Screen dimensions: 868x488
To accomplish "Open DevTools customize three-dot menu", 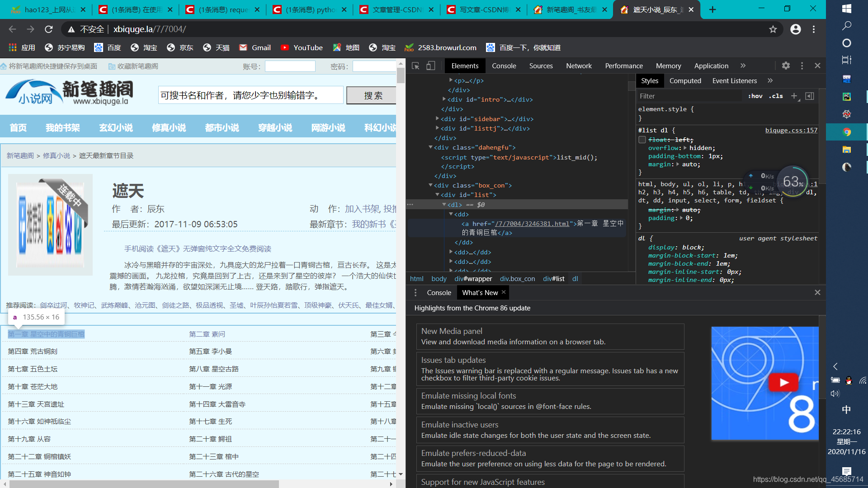I will [x=802, y=66].
